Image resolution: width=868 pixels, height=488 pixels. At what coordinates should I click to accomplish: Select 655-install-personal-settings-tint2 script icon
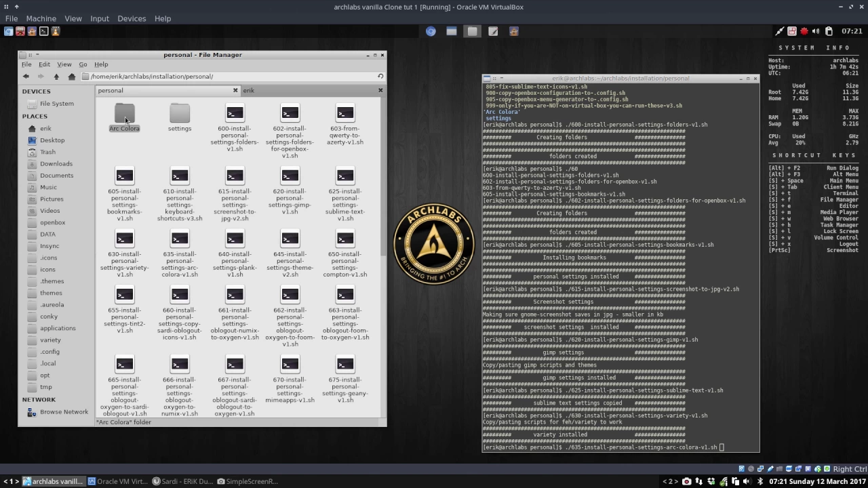124,295
